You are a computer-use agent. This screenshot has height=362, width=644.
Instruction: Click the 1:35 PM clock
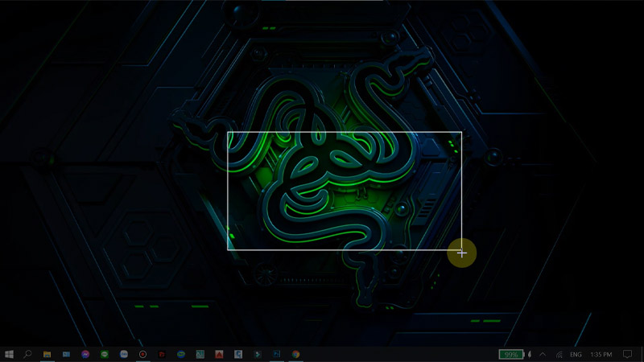click(601, 354)
